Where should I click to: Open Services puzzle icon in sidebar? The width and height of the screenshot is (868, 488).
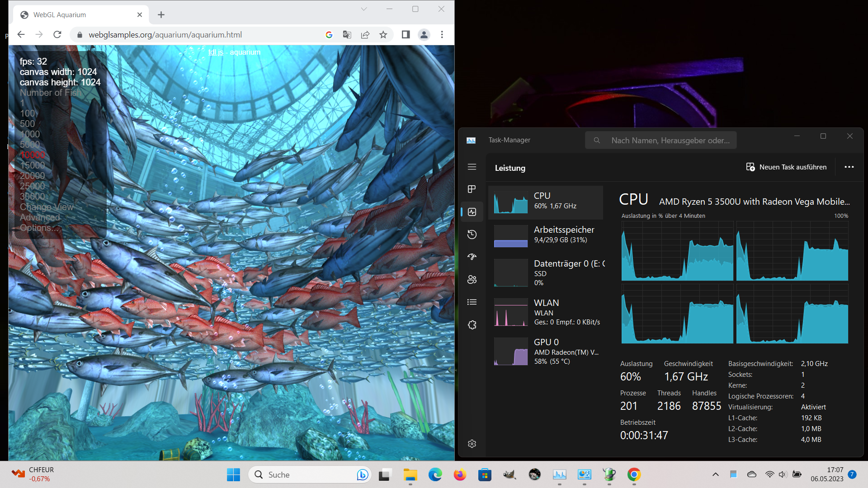472,324
